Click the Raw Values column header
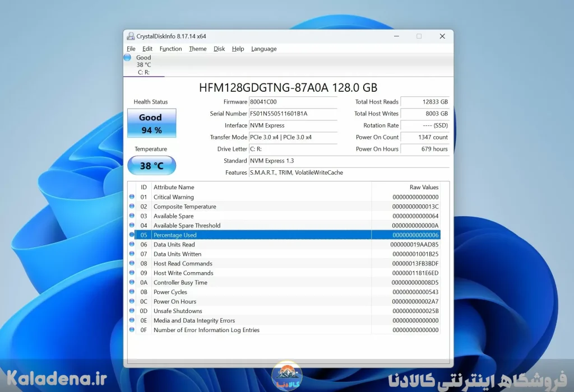Screen dimensions: 574x392 tap(406, 187)
